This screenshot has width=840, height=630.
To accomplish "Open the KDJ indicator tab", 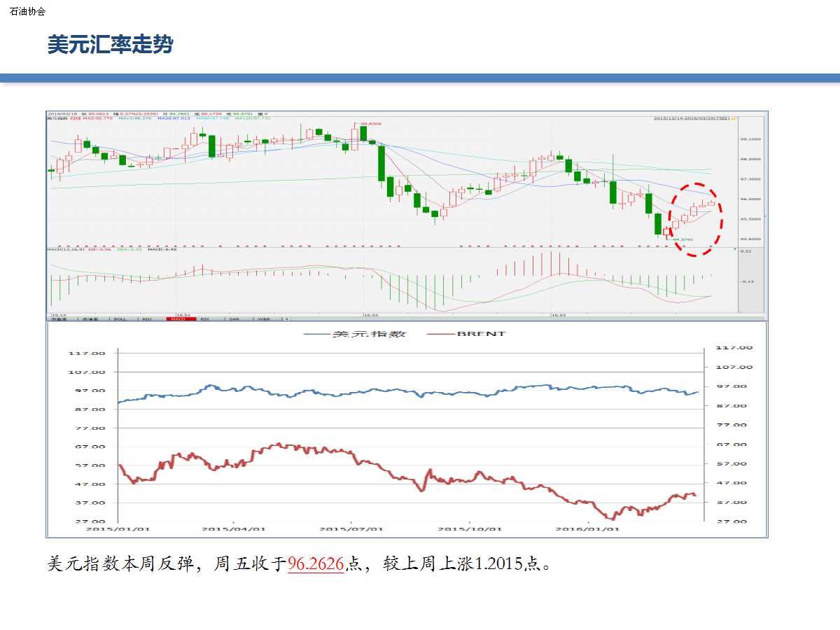I will point(148,318).
